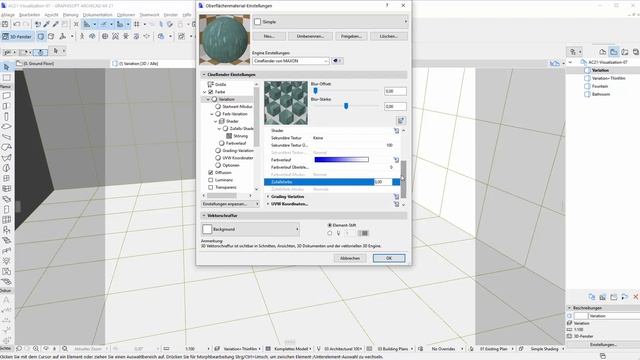Click the pen icon in the Vektorschraffur section
The width and height of the screenshot is (640, 360).
click(x=338, y=233)
